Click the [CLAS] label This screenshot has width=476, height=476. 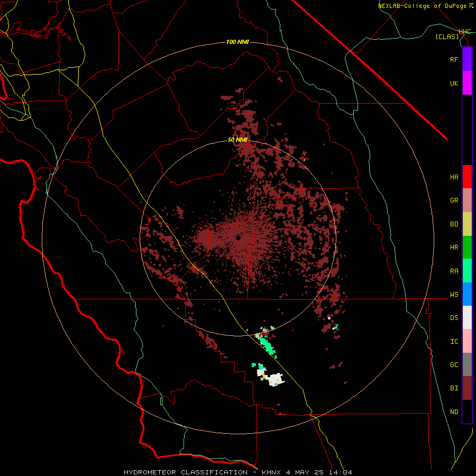coord(447,36)
